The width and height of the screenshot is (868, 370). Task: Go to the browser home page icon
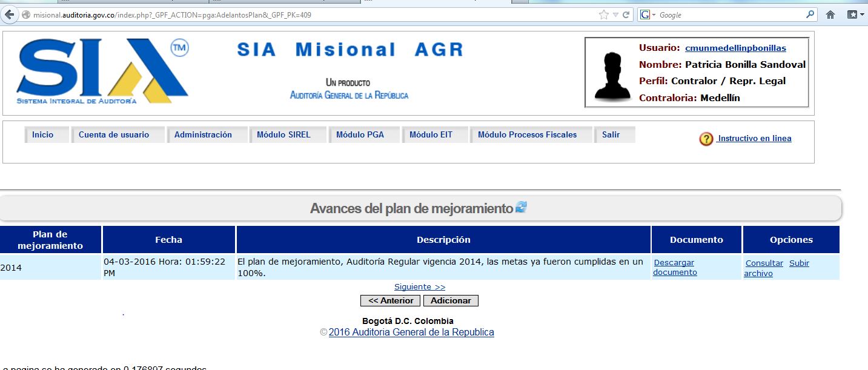click(830, 15)
